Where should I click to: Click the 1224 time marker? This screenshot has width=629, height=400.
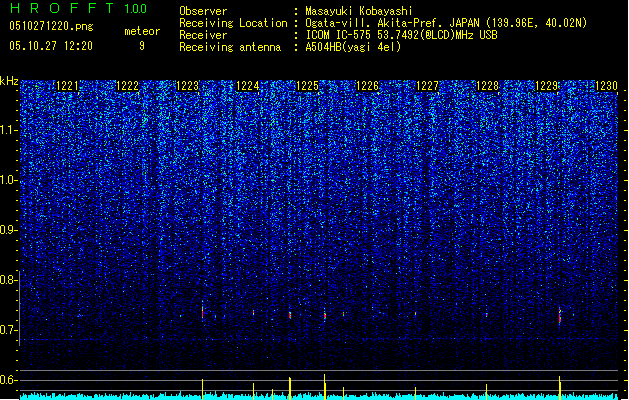pyautogui.click(x=248, y=86)
